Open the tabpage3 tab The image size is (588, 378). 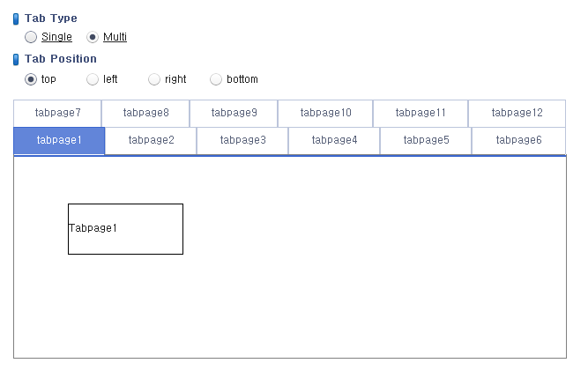242,140
